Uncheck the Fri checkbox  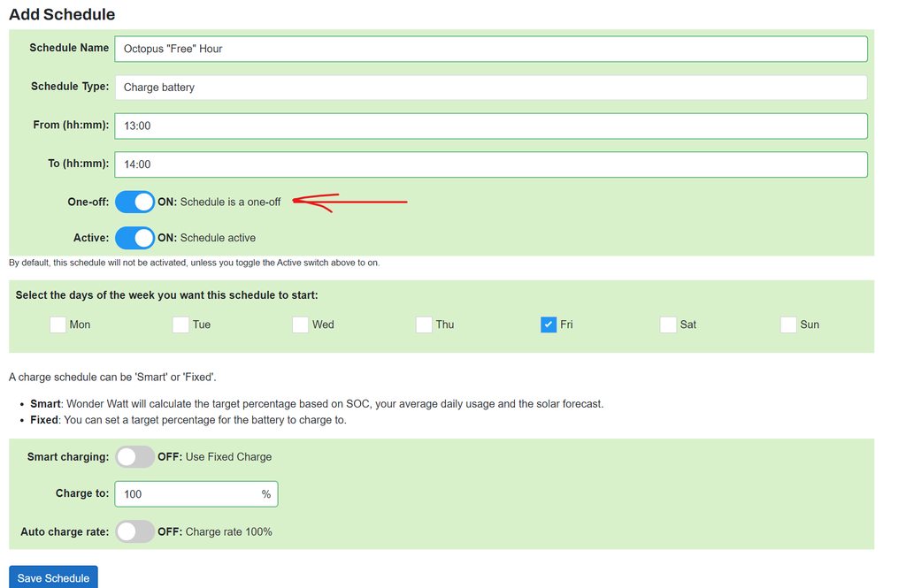[549, 325]
